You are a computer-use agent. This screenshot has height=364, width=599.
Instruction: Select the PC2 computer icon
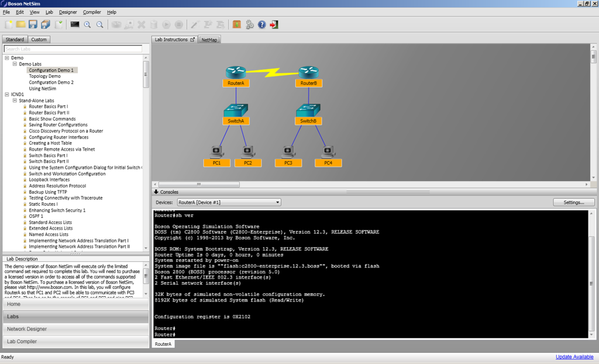[x=248, y=152]
